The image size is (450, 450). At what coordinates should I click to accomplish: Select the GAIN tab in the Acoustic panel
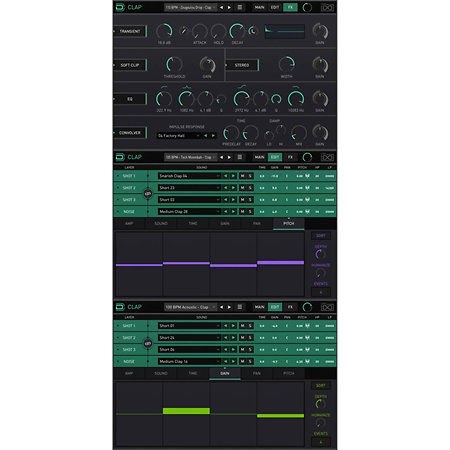click(x=225, y=374)
